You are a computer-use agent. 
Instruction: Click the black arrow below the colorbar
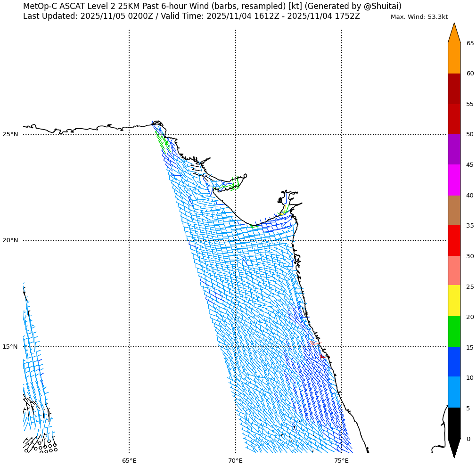click(x=454, y=447)
